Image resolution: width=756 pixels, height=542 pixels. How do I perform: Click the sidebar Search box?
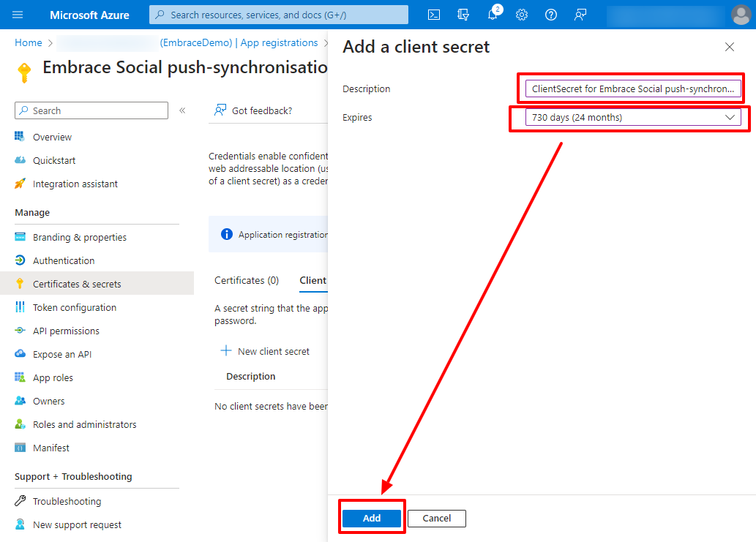[x=91, y=110]
